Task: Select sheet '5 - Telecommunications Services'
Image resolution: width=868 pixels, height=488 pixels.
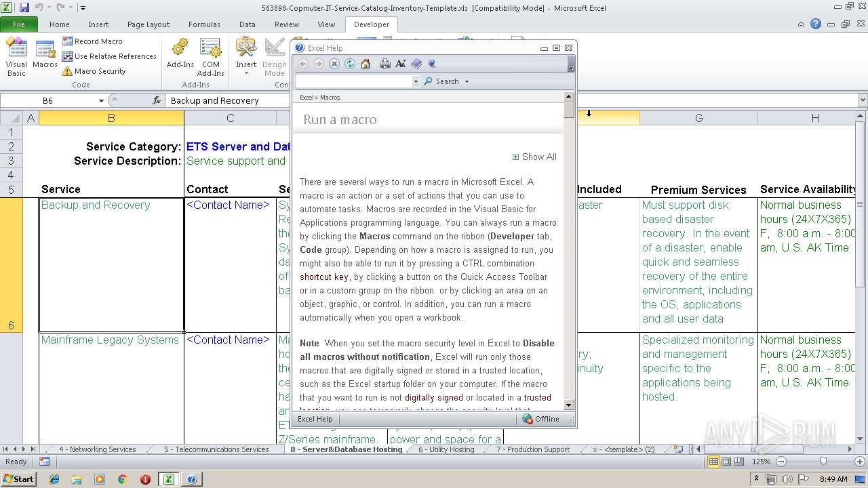Action: point(216,449)
